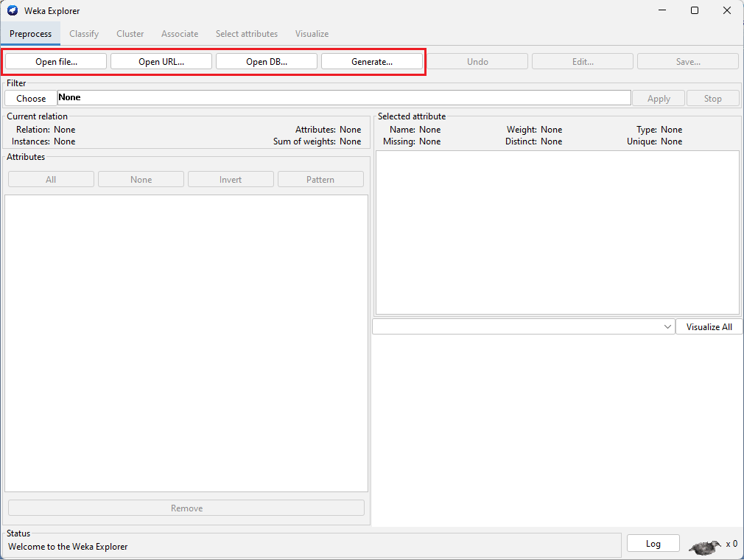Viewport: 744px width, 560px height.
Task: Click the Weka bird icon in status bar
Action: coord(705,547)
